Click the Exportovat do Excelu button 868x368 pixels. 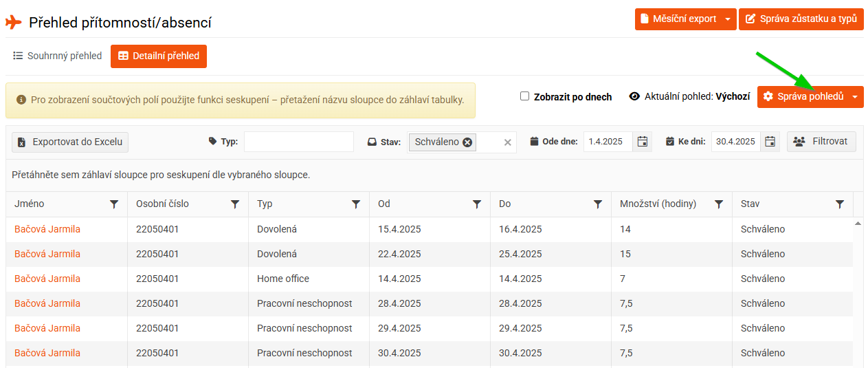click(70, 142)
